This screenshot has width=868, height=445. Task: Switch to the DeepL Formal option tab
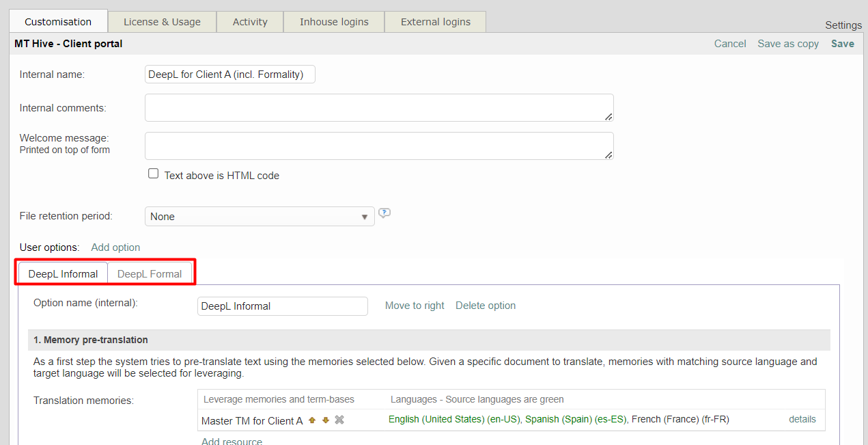pyautogui.click(x=150, y=274)
